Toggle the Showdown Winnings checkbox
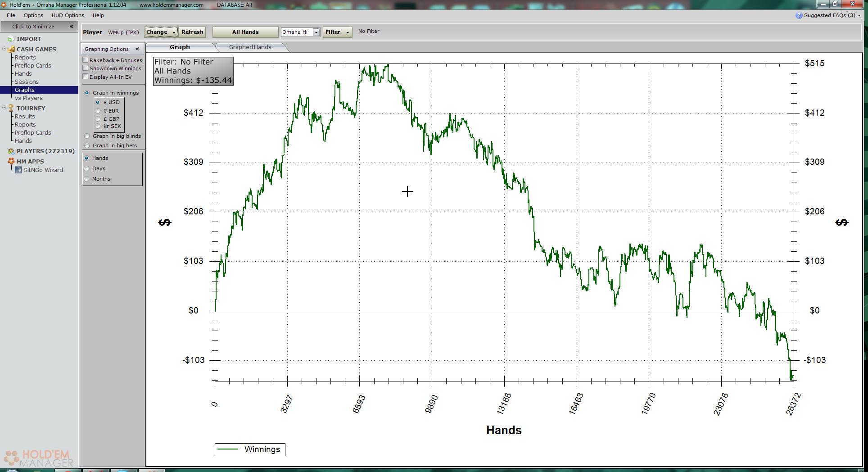The image size is (868, 472). [86, 68]
